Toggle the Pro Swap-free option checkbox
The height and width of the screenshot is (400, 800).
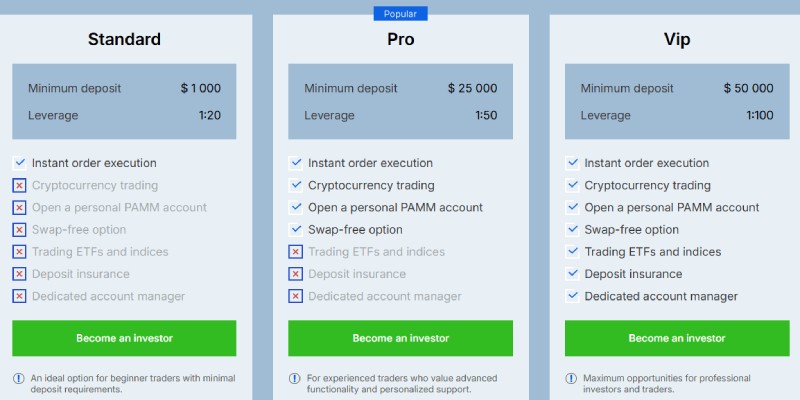[295, 230]
